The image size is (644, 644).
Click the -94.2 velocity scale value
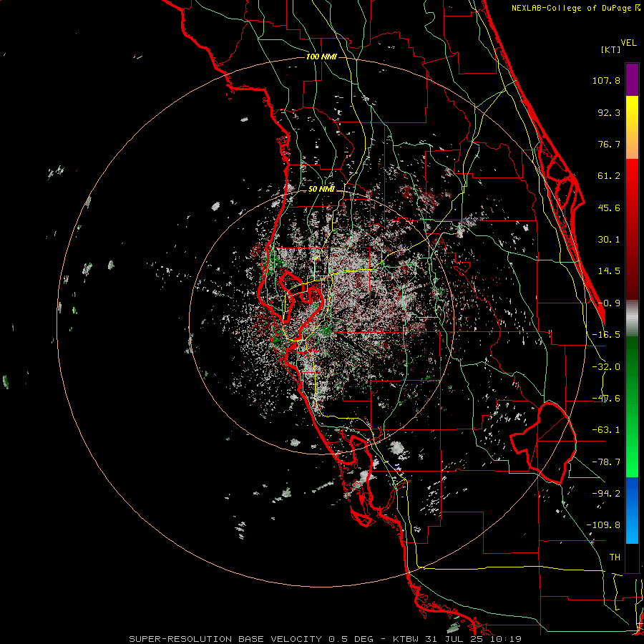coord(606,494)
